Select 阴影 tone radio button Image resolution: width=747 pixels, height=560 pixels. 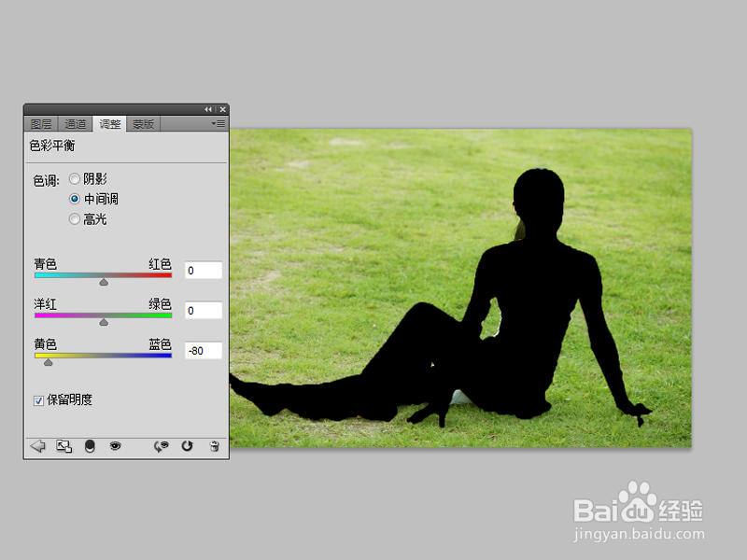click(x=75, y=179)
